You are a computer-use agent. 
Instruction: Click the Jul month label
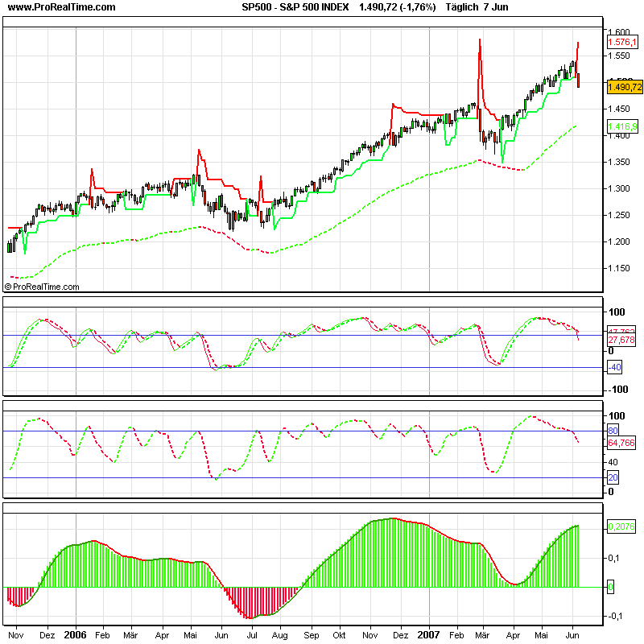(252, 635)
